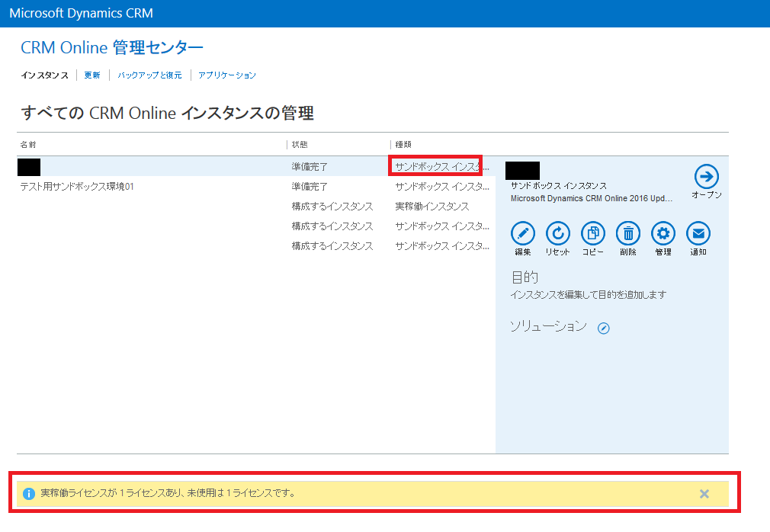Click the 実稼働インスタンス type cell

point(432,207)
